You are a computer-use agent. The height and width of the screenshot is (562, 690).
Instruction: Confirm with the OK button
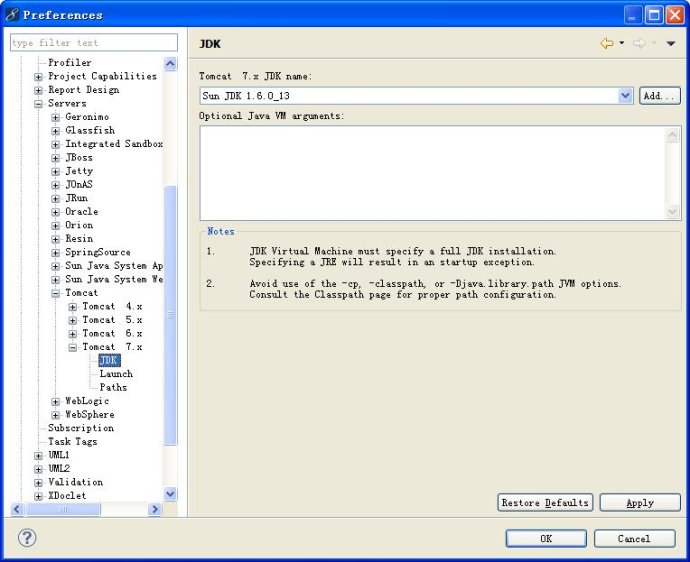click(546, 538)
